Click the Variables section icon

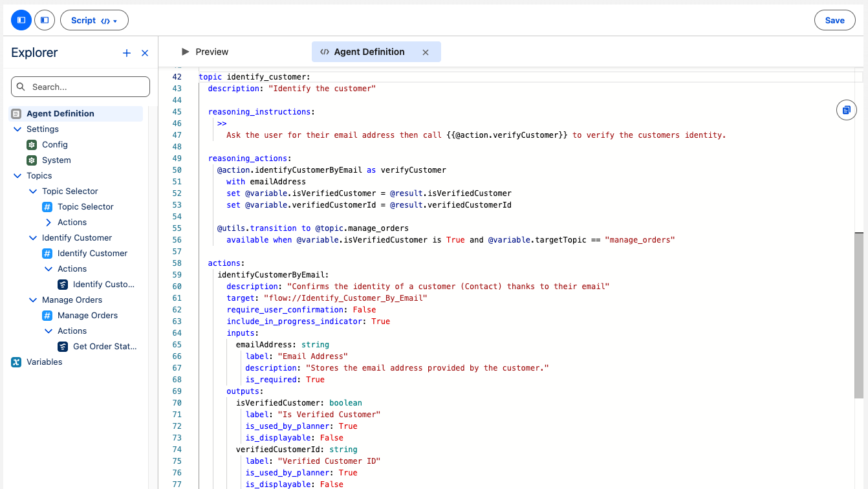(16, 362)
